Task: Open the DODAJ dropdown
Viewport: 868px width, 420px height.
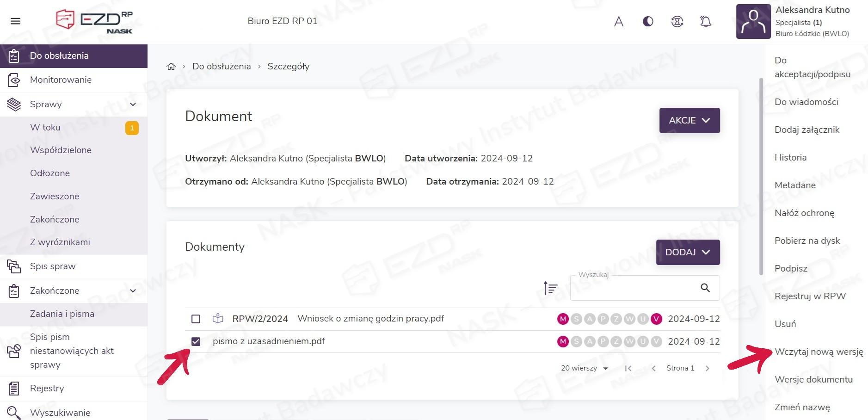Action: point(687,252)
